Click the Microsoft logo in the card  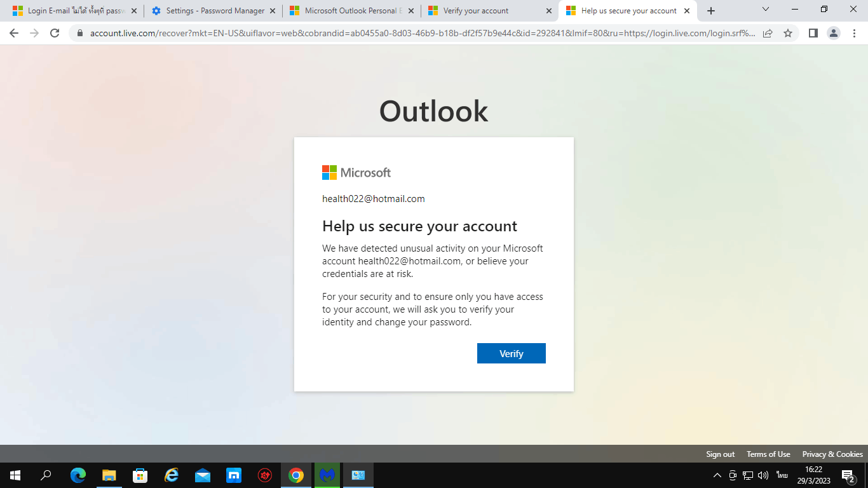356,172
